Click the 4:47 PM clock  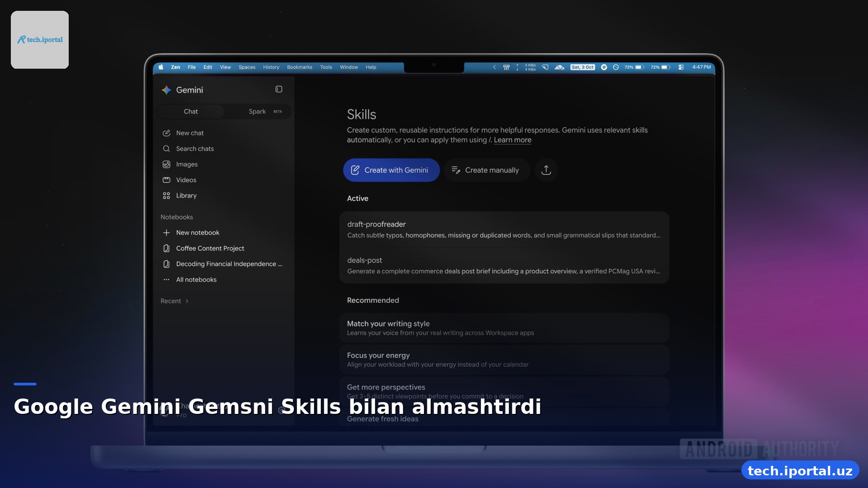click(x=701, y=67)
